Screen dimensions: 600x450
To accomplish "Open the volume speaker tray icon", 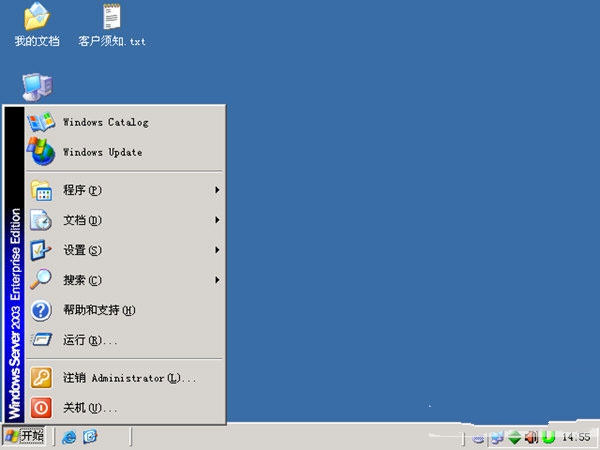I will tap(532, 437).
